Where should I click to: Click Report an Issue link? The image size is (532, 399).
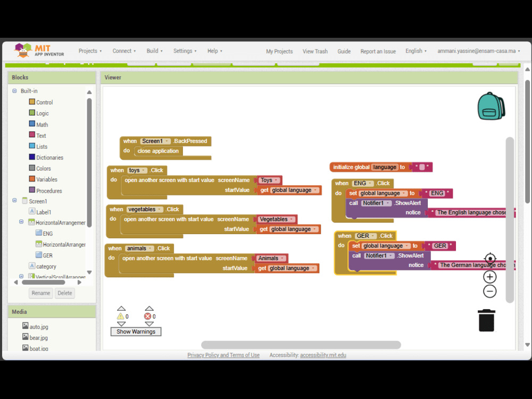click(x=378, y=51)
